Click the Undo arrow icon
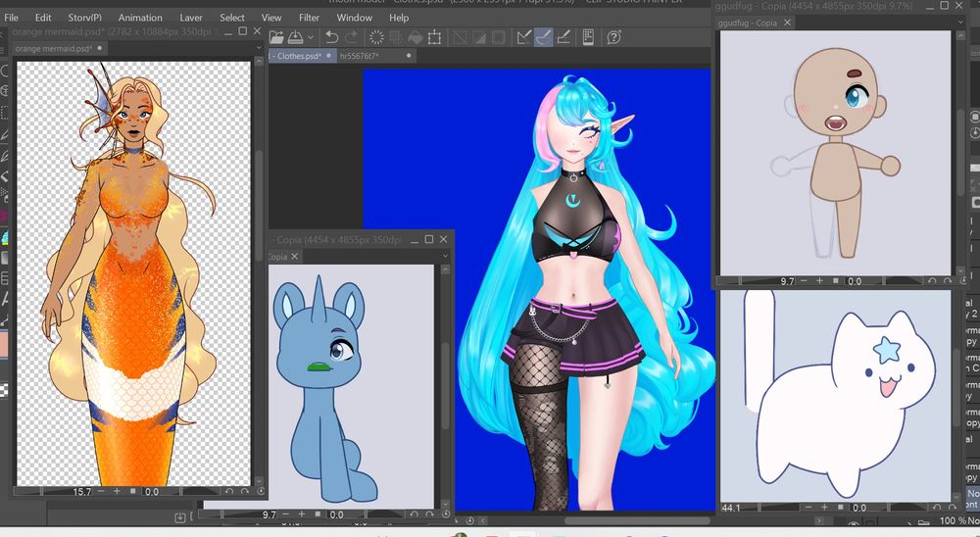Screen dimensions: 980x537 click(x=332, y=37)
